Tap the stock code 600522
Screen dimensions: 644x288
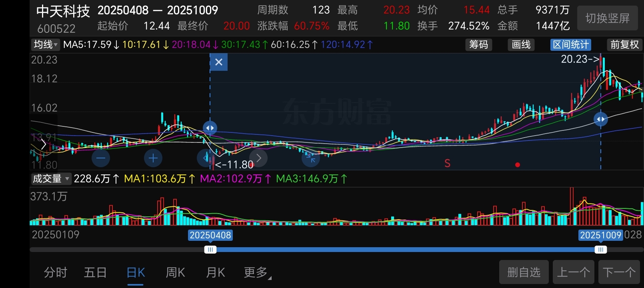click(x=56, y=29)
